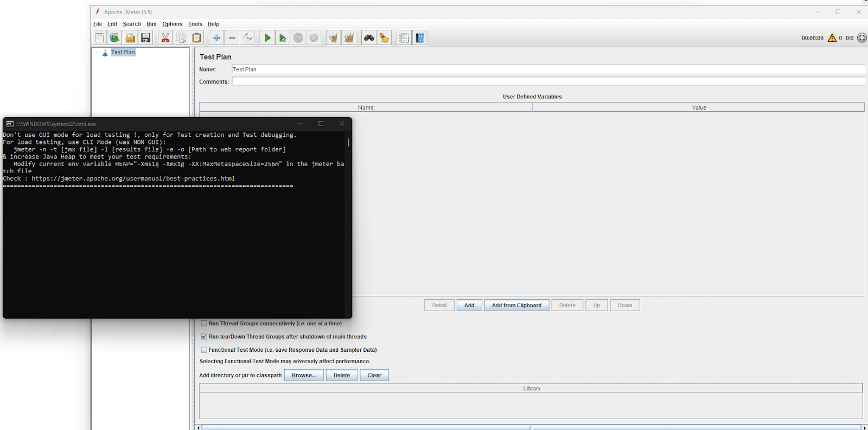Open the Help menu
The width and height of the screenshot is (868, 430).
click(213, 24)
